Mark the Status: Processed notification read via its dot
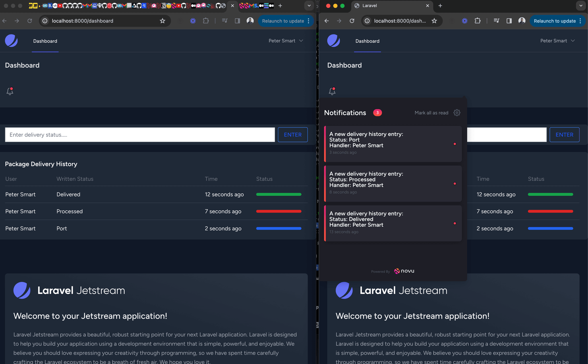 pyautogui.click(x=455, y=183)
